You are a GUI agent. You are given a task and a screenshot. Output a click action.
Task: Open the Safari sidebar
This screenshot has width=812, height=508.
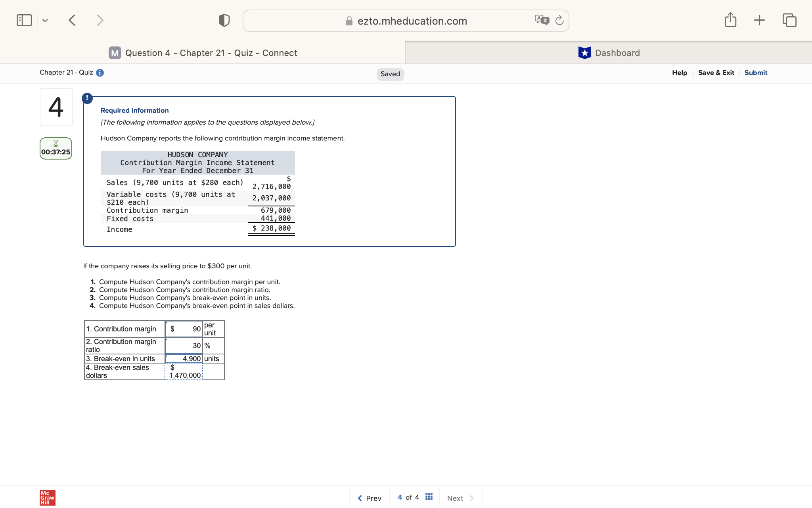(24, 20)
